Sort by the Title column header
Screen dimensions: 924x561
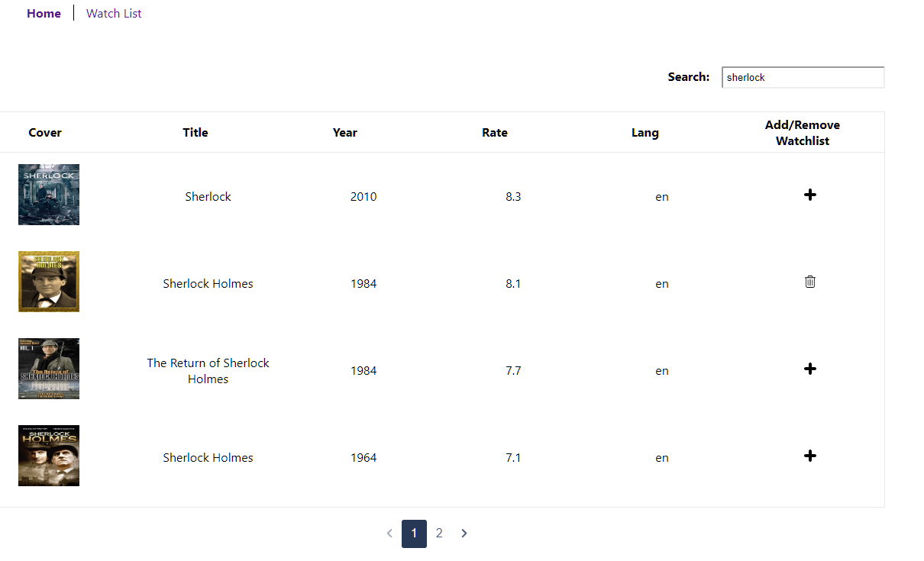[x=195, y=132]
